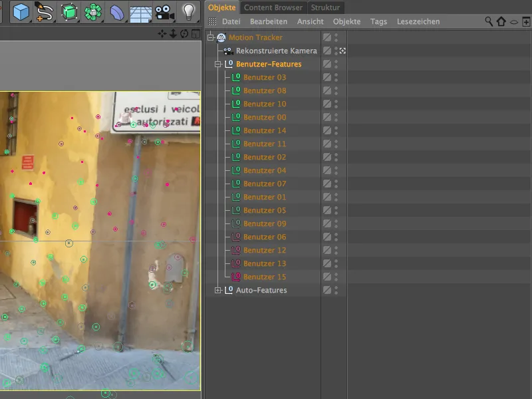The image size is (532, 399).
Task: Select the Benutzer 02 track
Action: point(265,157)
